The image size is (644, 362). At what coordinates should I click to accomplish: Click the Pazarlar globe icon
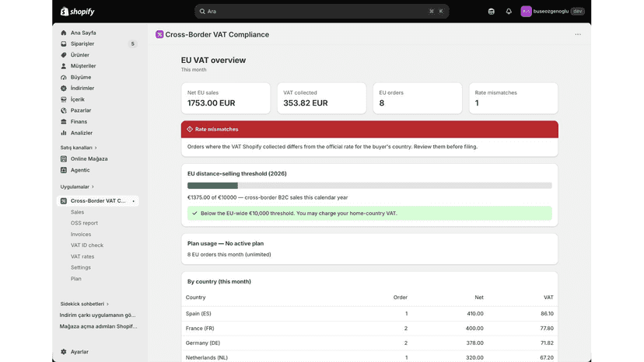click(x=64, y=110)
